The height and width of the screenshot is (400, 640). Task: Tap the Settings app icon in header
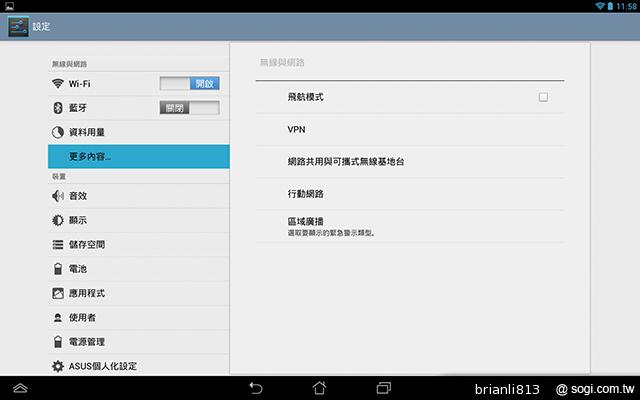coord(18,27)
